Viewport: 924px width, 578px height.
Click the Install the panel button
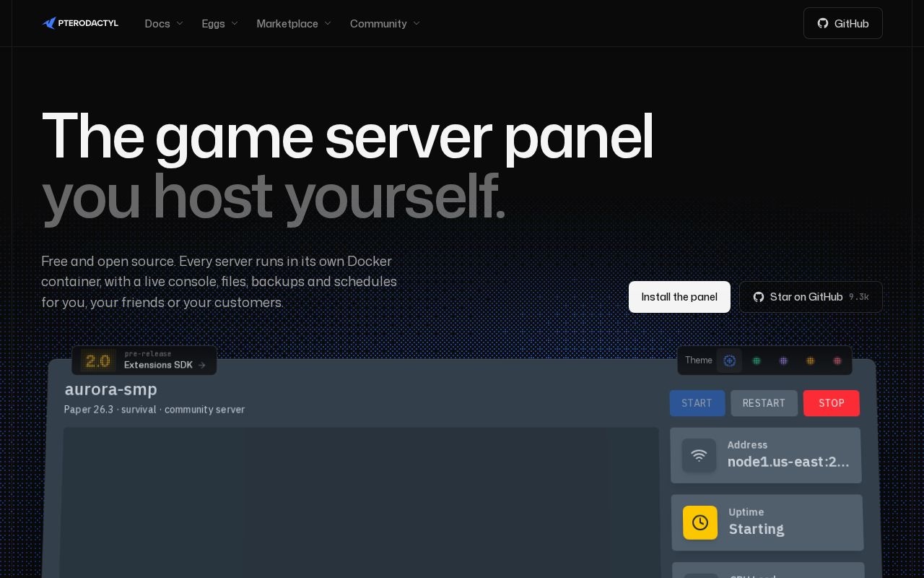click(x=679, y=297)
